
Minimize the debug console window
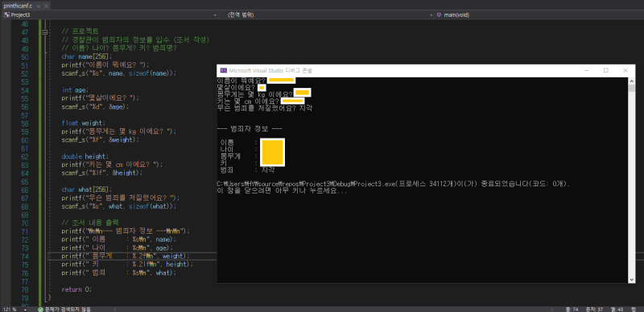587,70
